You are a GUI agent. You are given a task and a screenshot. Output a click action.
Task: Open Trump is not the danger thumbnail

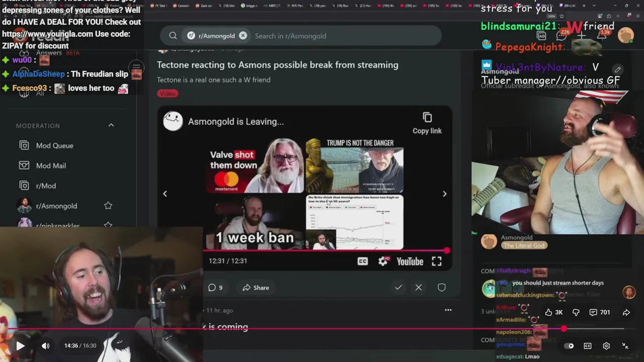355,166
